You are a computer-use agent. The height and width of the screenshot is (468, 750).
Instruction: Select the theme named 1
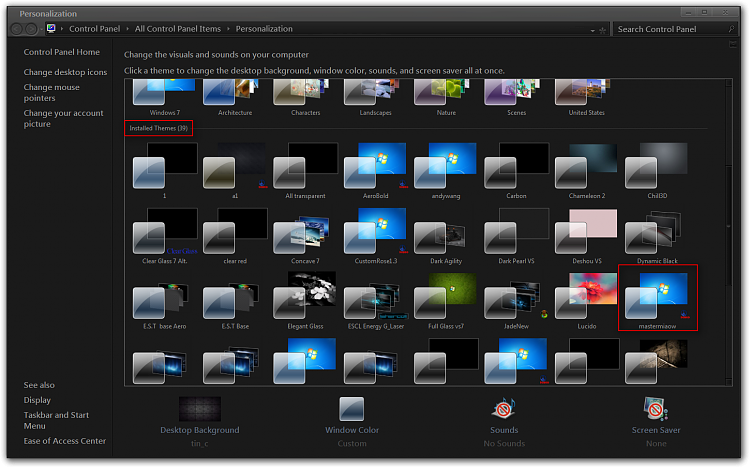(165, 170)
